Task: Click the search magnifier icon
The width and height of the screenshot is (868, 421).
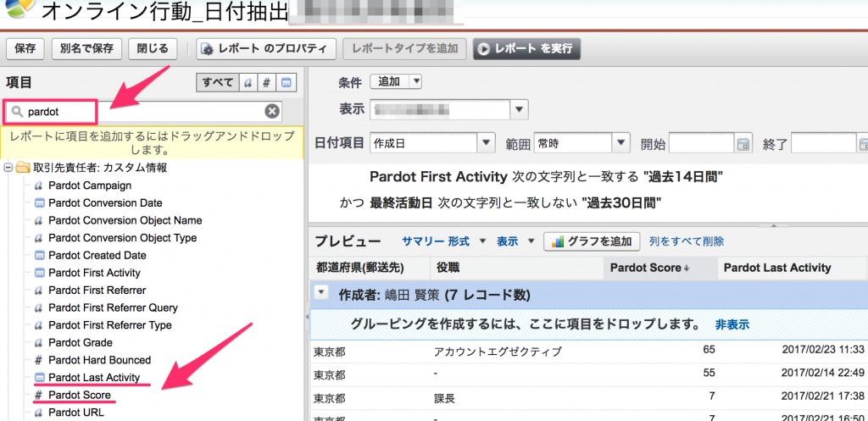Action: pos(17,112)
